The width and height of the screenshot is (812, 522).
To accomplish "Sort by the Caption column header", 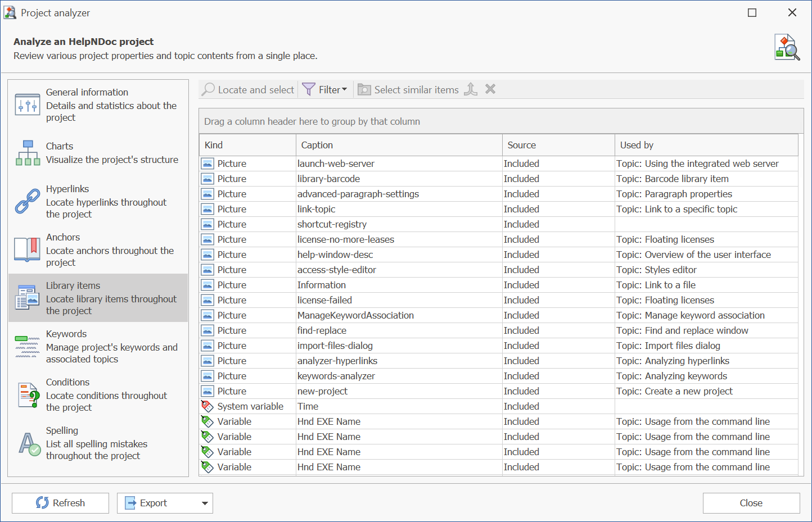I will (x=399, y=145).
